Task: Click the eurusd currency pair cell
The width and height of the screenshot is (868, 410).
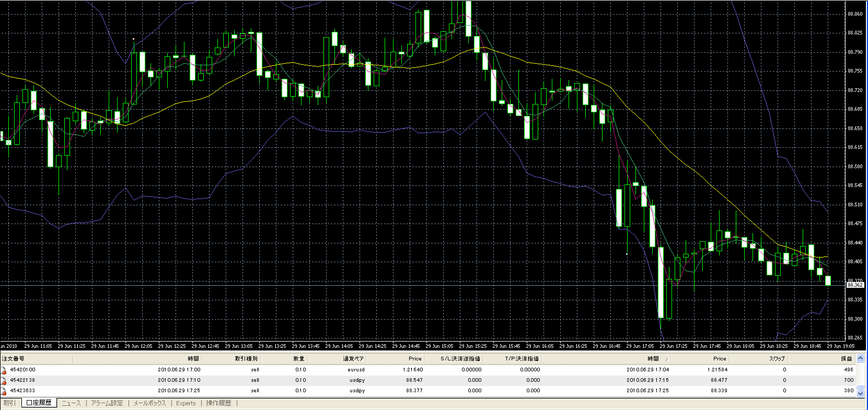Action: (x=356, y=370)
